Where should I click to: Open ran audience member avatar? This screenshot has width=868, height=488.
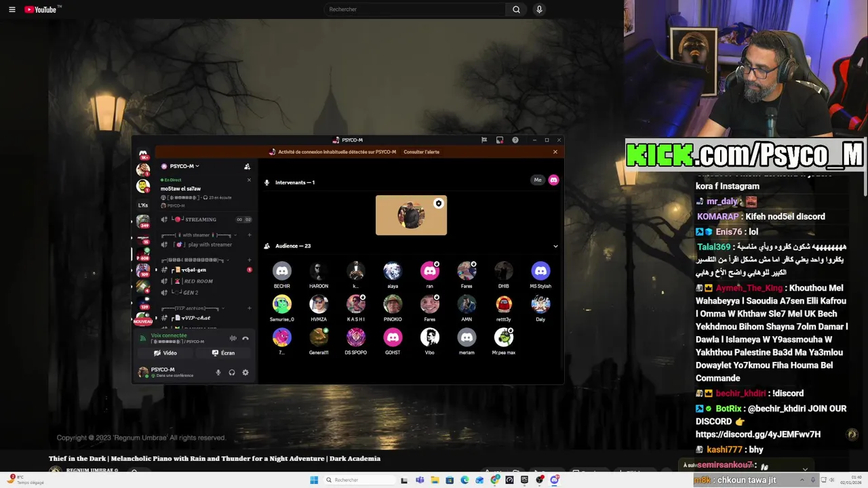pos(429,271)
